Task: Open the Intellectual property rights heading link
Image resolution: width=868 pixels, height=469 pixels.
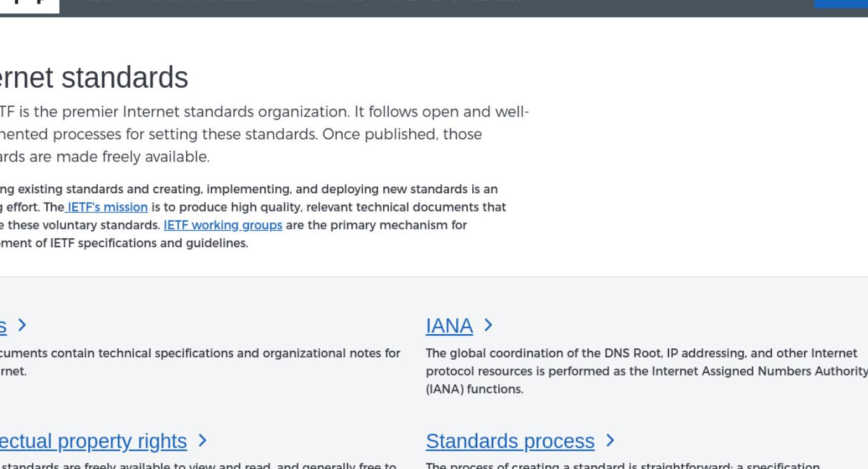Action: pyautogui.click(x=93, y=441)
